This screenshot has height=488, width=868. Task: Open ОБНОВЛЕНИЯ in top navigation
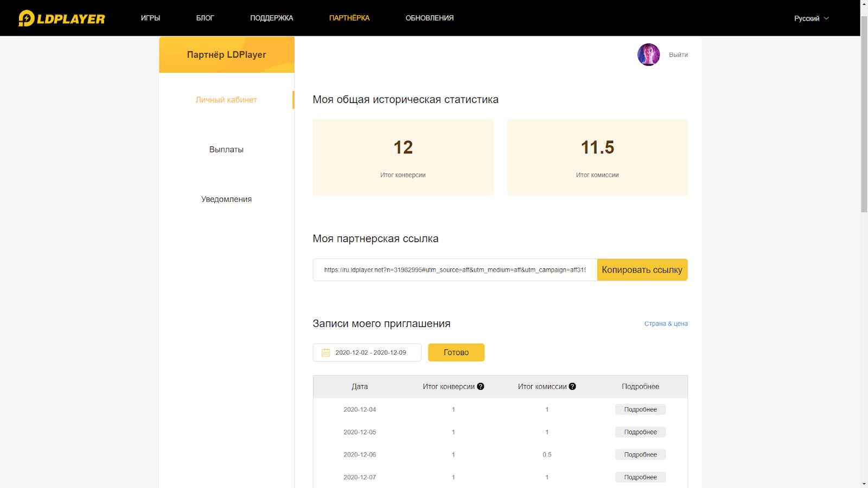[x=430, y=18]
